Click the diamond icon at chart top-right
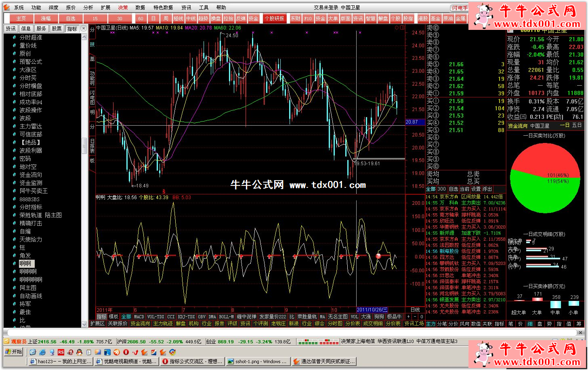Viewport: 588px width, 370px height. [x=397, y=28]
